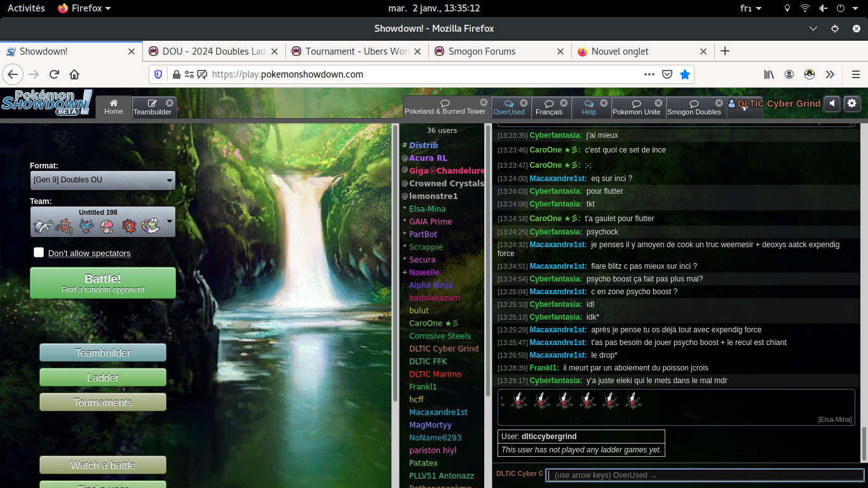The height and width of the screenshot is (488, 868).
Task: Open the Ladder button
Action: tap(103, 377)
